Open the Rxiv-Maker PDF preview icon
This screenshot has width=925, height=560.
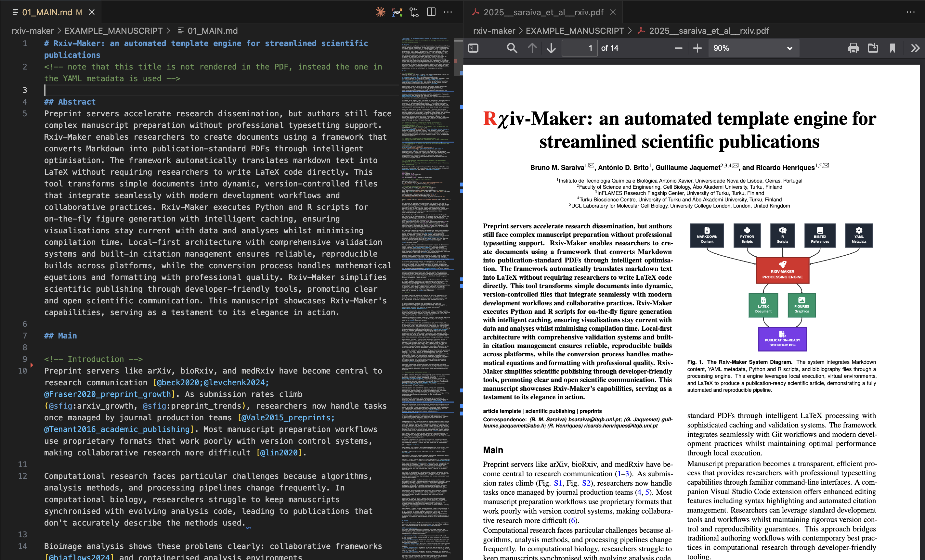pos(397,12)
